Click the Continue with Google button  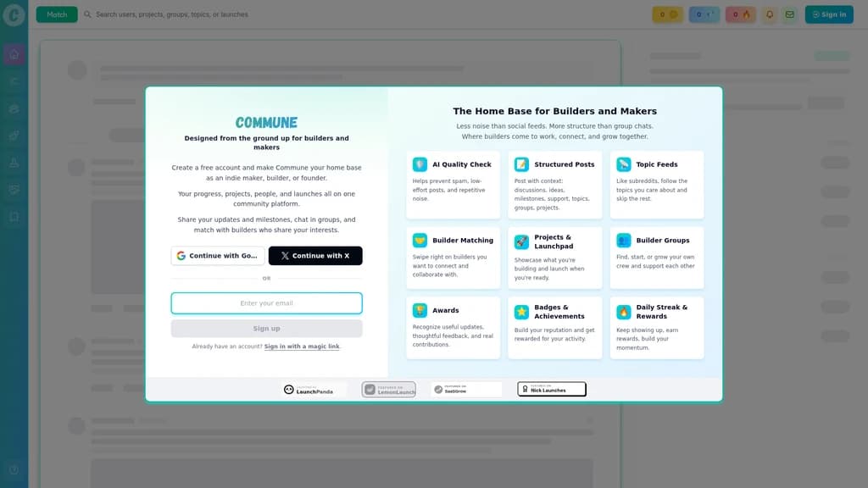tap(218, 256)
